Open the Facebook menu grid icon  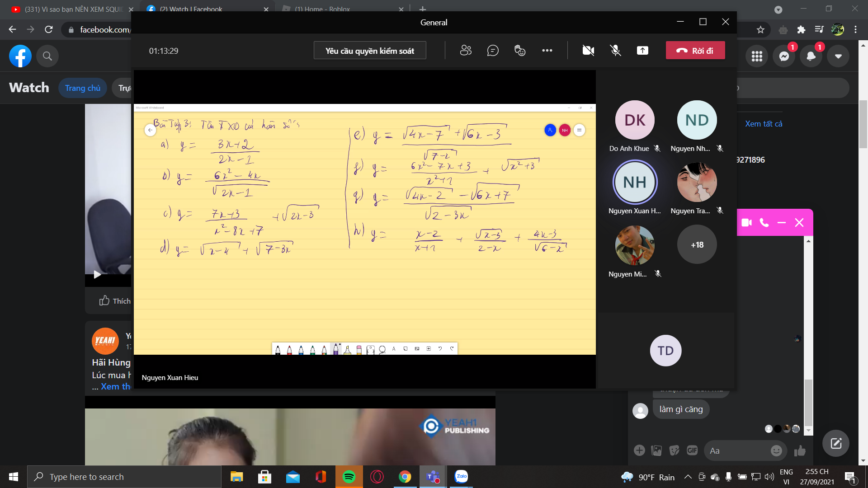[x=757, y=56]
